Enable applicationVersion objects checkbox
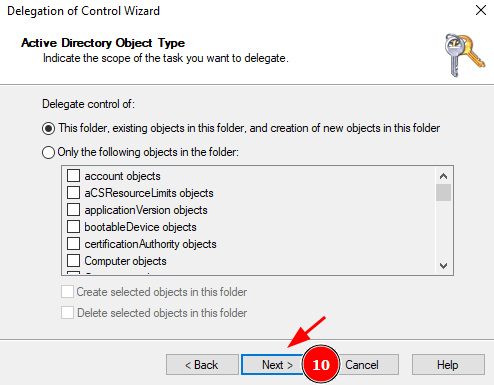Screen dimensions: 494x385 tap(73, 209)
